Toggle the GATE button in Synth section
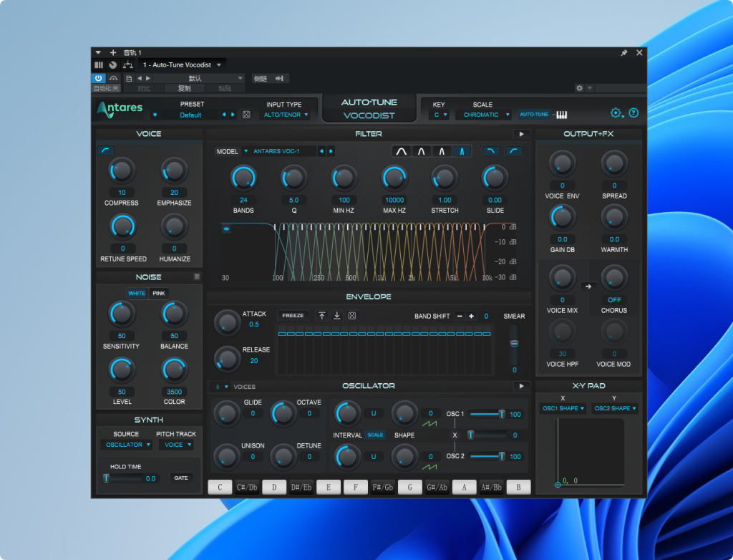 coord(181,478)
